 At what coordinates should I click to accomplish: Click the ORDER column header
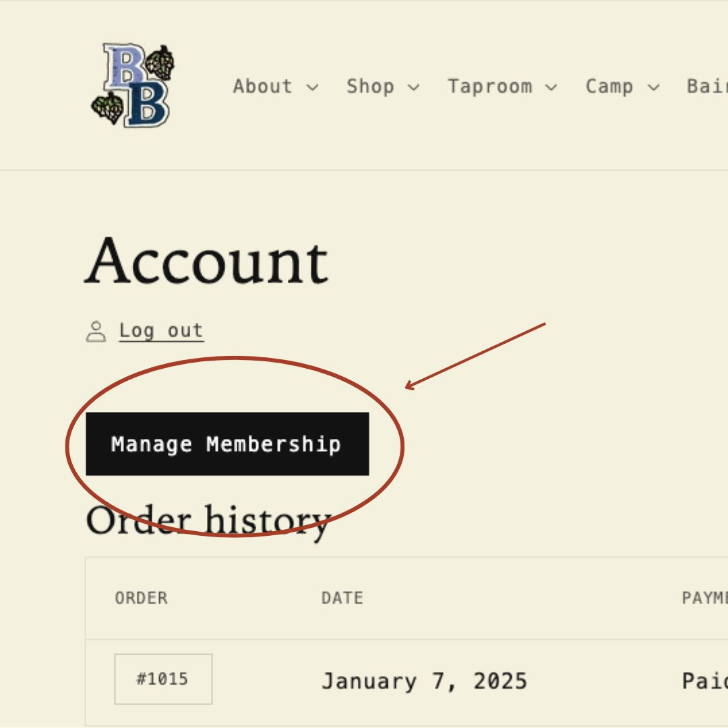[x=142, y=598]
